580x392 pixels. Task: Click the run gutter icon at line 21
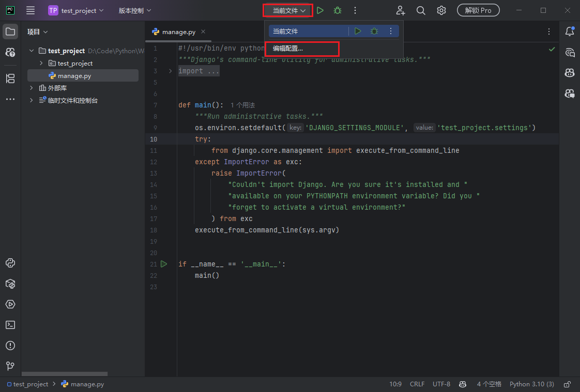coord(164,264)
